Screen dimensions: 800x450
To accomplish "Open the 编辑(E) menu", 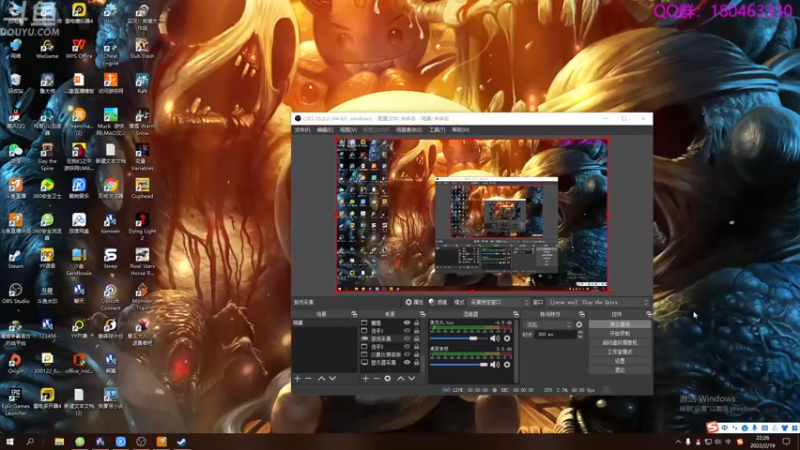I will click(324, 130).
